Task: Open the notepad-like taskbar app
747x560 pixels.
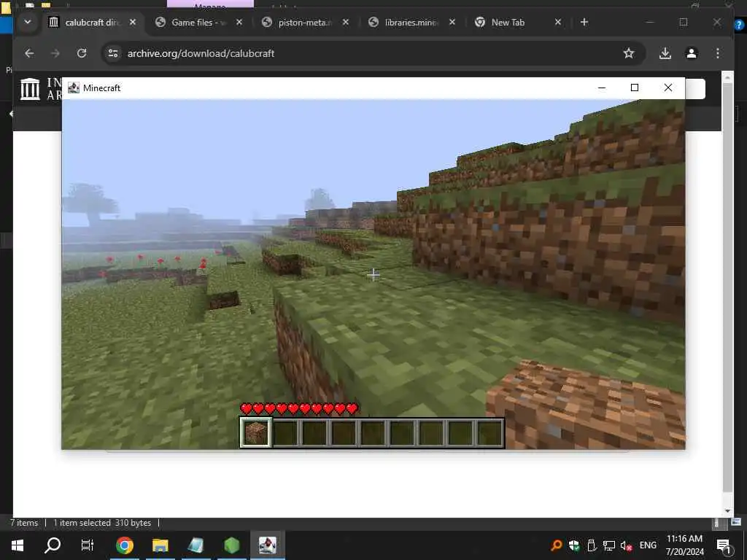Action: (196, 545)
